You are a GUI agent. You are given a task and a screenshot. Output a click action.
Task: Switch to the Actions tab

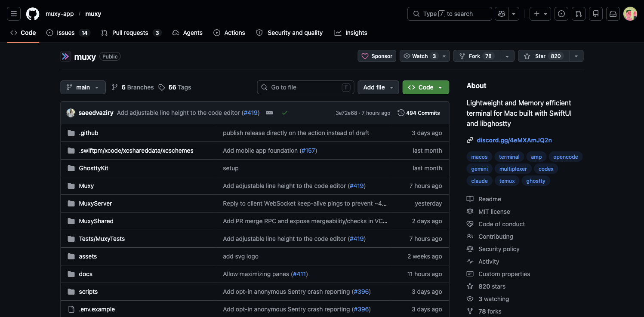coord(229,33)
